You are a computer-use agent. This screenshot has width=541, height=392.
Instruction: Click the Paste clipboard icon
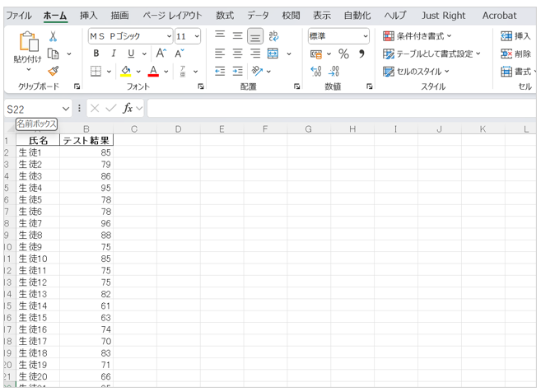pyautogui.click(x=29, y=41)
